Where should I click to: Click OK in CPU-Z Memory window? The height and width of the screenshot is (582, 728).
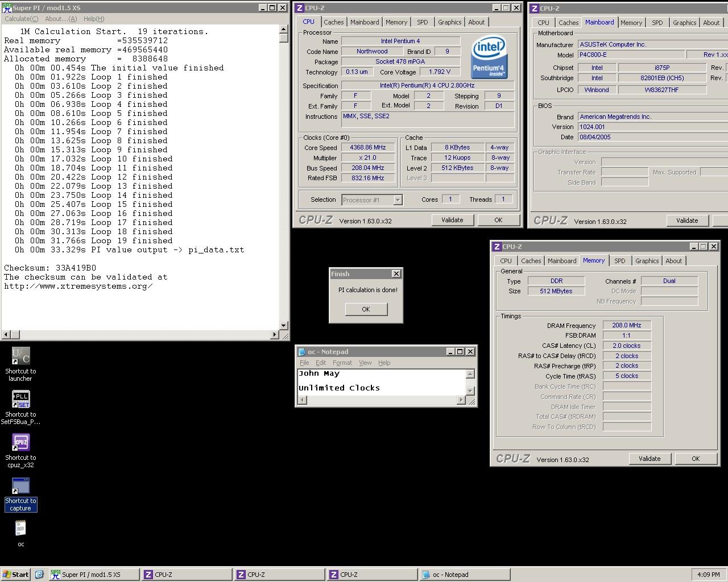pos(696,459)
